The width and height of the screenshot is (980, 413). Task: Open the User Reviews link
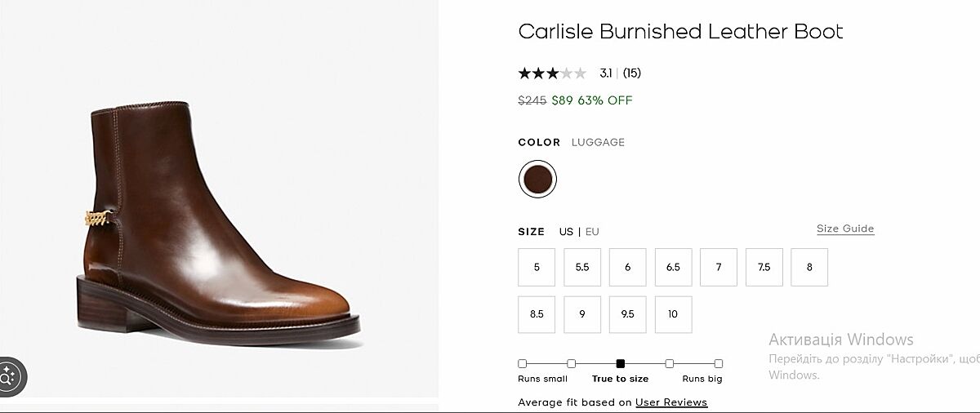click(x=671, y=402)
